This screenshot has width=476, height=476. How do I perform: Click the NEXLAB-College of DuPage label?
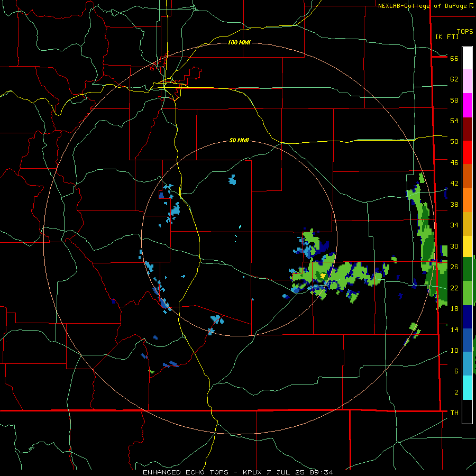click(x=422, y=6)
